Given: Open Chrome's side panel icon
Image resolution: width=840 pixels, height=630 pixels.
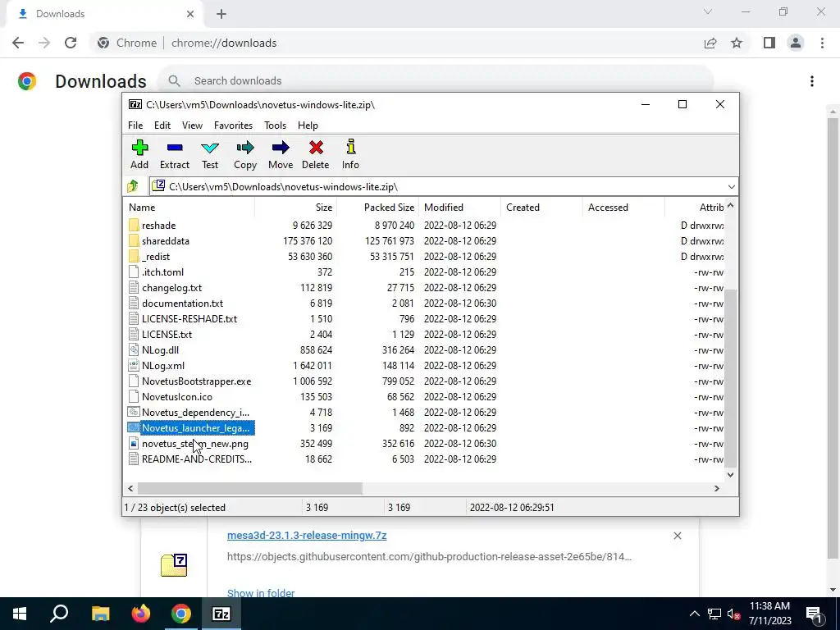Looking at the screenshot, I should [x=769, y=43].
